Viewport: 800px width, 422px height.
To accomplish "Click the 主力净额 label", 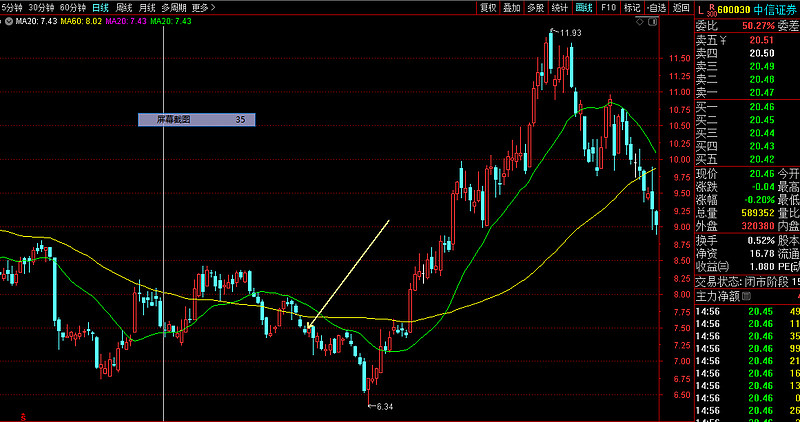I will [x=718, y=296].
